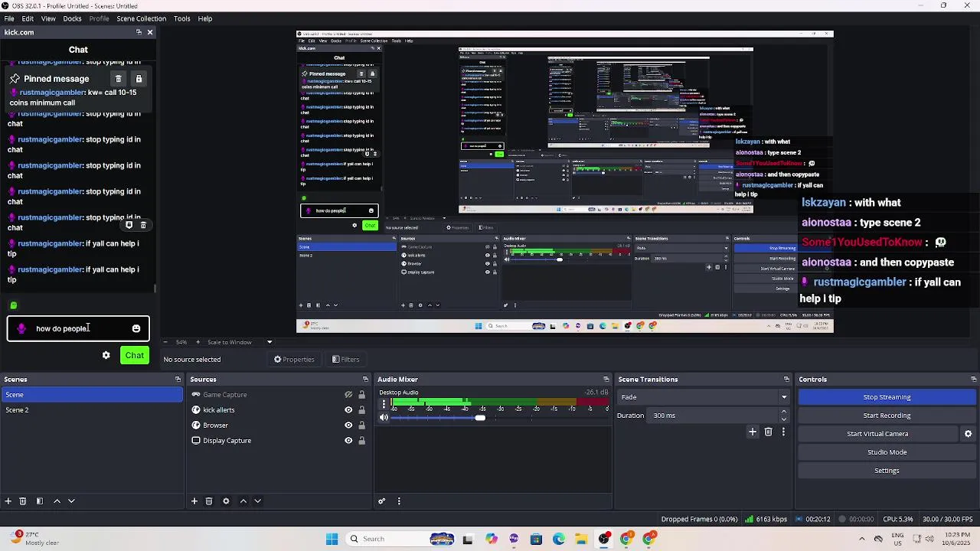Mute Desktop Audio speaker icon
980x551 pixels.
(384, 418)
